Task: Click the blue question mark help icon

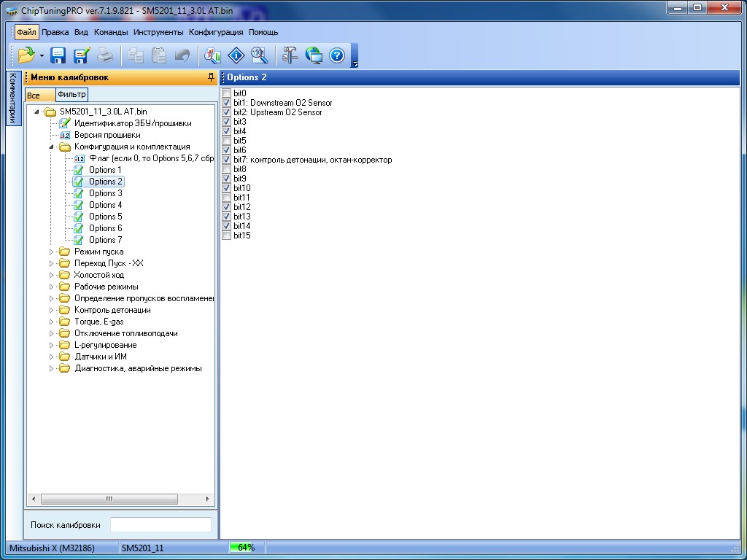Action: (x=336, y=55)
